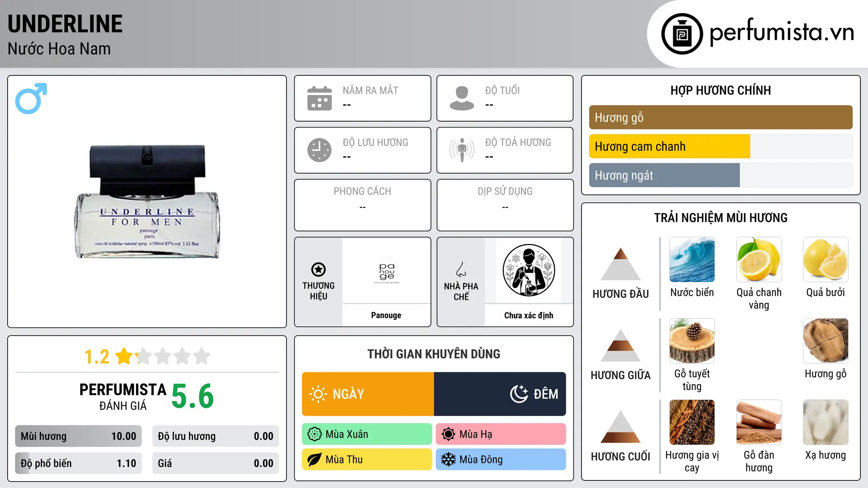Select the Gỗ tuyết tùng note image

point(692,341)
